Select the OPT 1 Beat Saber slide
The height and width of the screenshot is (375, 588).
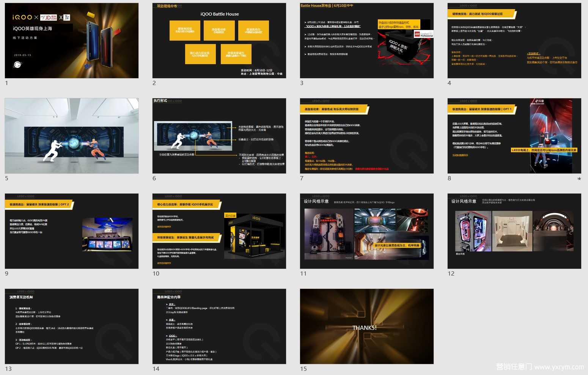tap(514, 136)
